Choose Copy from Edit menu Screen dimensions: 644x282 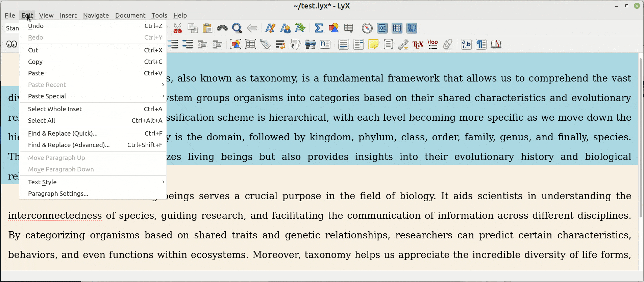tap(93, 62)
